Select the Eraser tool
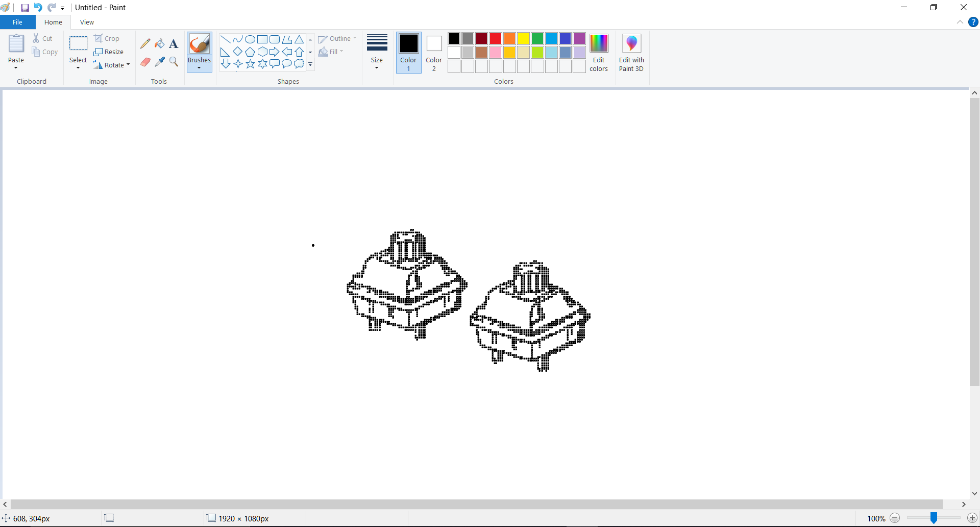Viewport: 980px width, 527px height. [x=145, y=62]
